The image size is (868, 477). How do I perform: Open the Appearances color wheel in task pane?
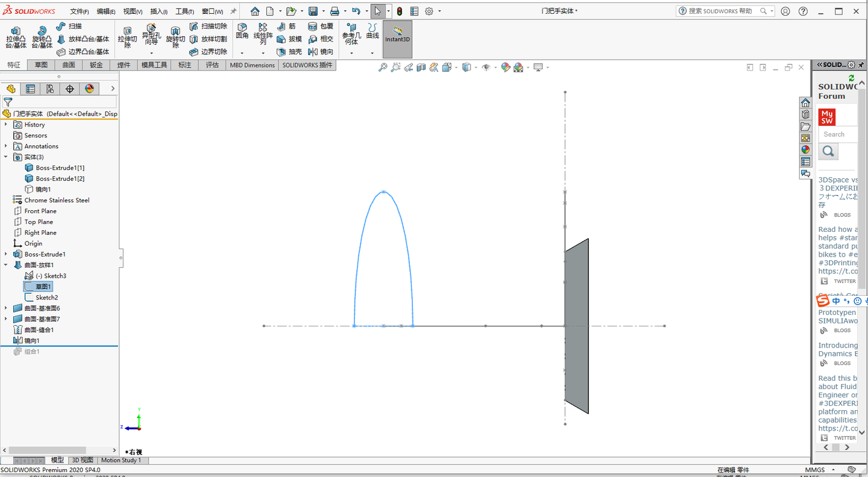pos(805,150)
